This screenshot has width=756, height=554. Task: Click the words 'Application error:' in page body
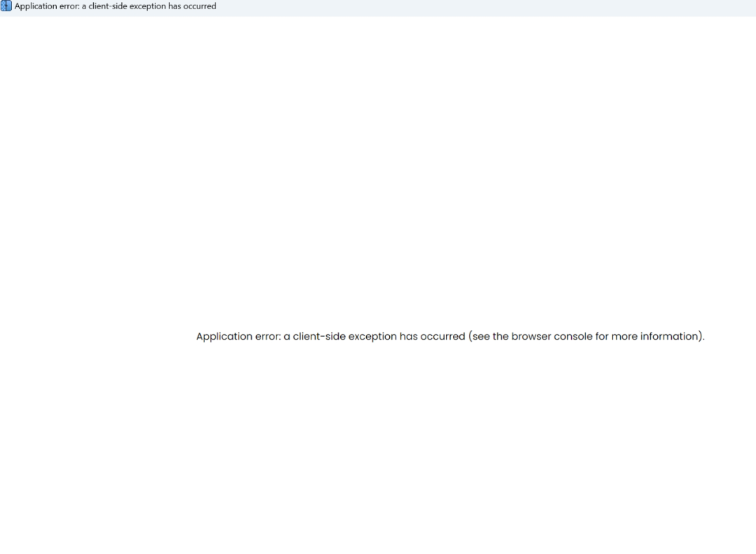tap(238, 336)
